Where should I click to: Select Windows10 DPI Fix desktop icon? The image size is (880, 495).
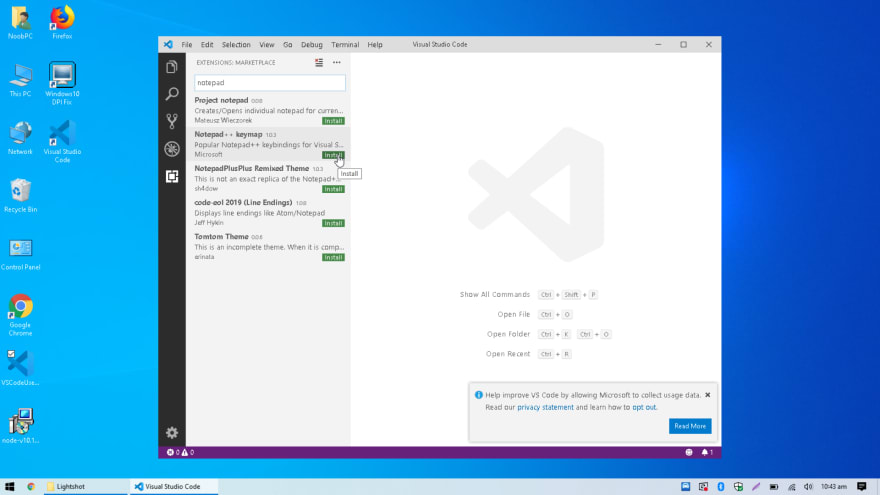click(62, 84)
